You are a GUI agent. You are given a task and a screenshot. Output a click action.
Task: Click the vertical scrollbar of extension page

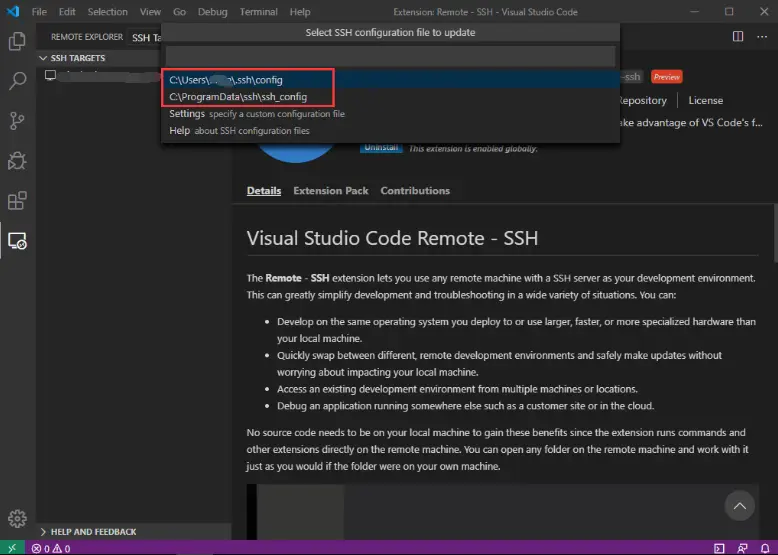pyautogui.click(x=774, y=233)
